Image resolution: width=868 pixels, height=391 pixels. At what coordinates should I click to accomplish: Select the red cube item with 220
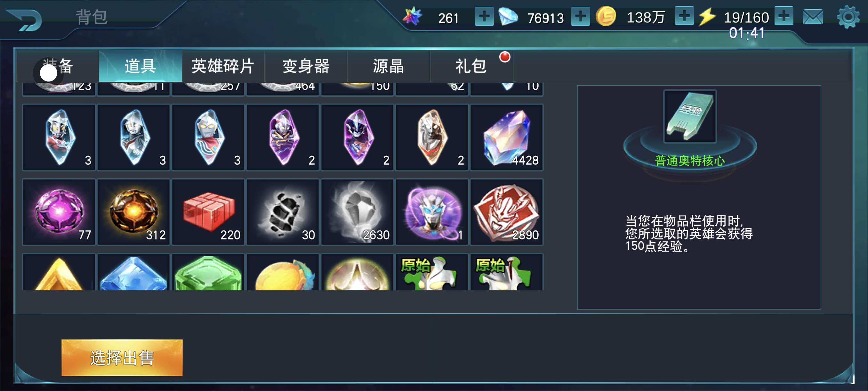(x=208, y=212)
